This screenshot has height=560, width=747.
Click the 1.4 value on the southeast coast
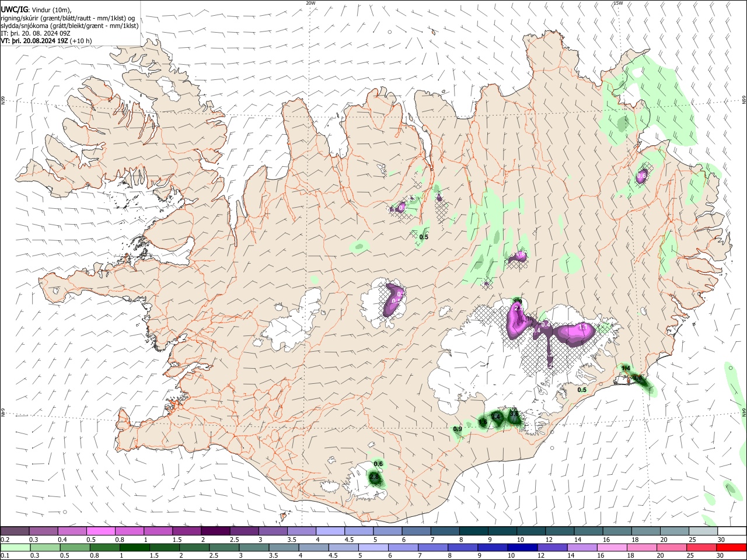pyautogui.click(x=626, y=368)
